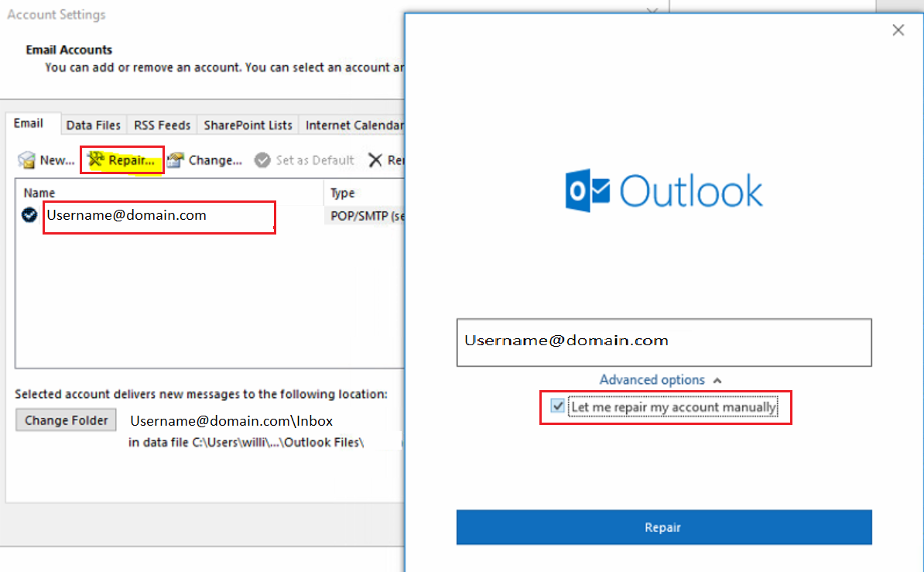The width and height of the screenshot is (924, 572).
Task: Click the Username@domain.com\Inbox delivery location text
Action: click(231, 421)
